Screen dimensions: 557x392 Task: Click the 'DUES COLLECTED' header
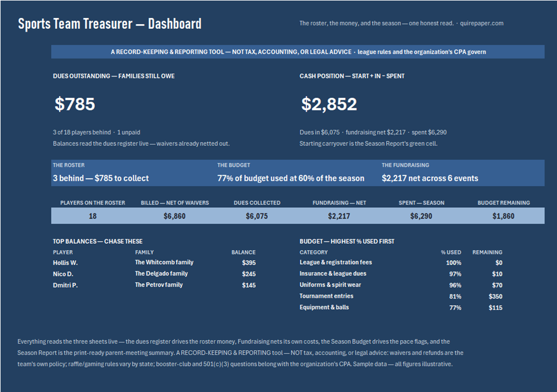click(x=257, y=203)
